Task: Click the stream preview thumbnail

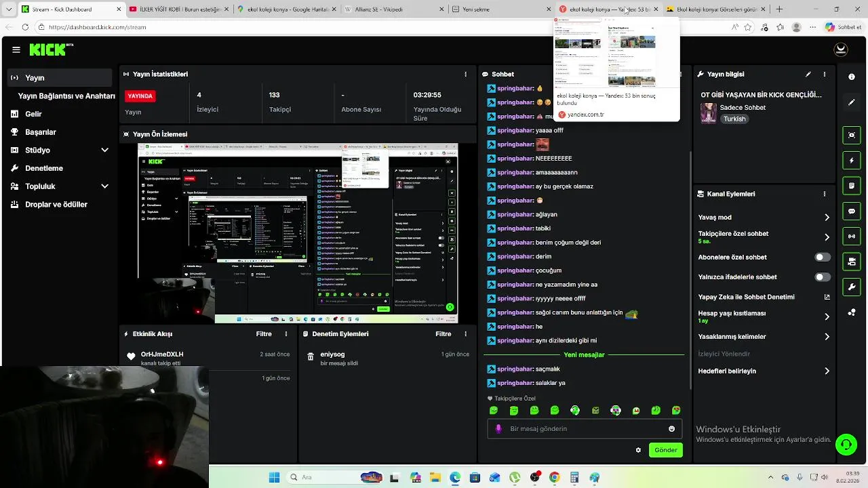Action: pyautogui.click(x=298, y=233)
